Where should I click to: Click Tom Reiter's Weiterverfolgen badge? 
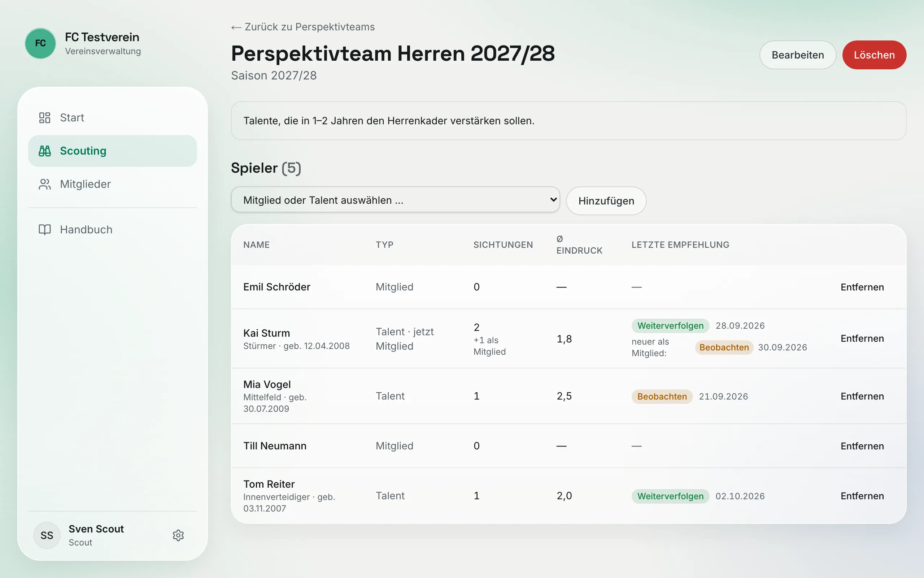click(670, 496)
